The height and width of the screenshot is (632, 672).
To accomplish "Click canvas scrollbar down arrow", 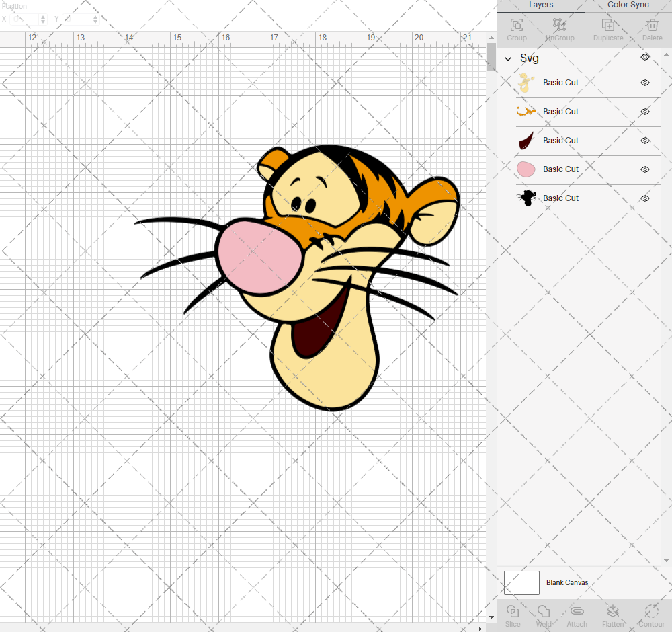I will pos(491,617).
